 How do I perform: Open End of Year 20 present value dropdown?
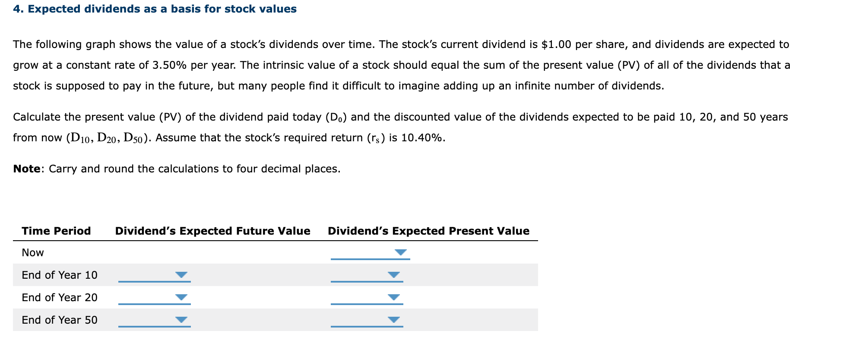pos(393,297)
